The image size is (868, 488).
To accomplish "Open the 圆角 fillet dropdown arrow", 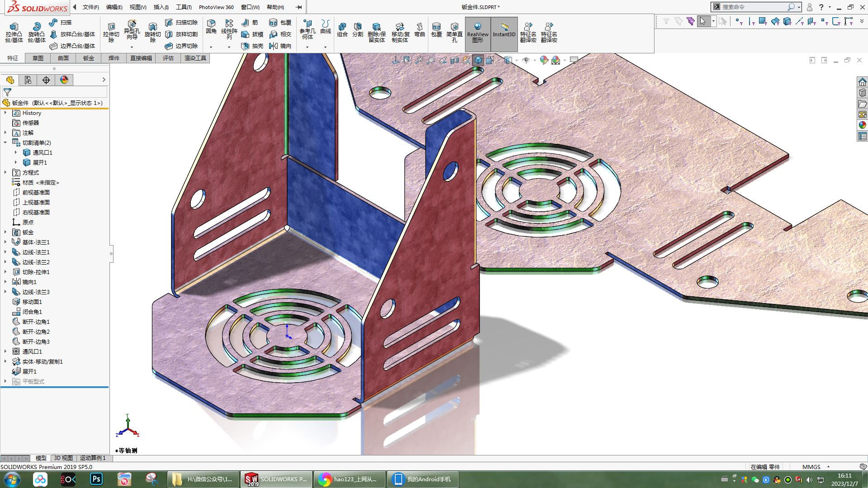I will (x=211, y=47).
